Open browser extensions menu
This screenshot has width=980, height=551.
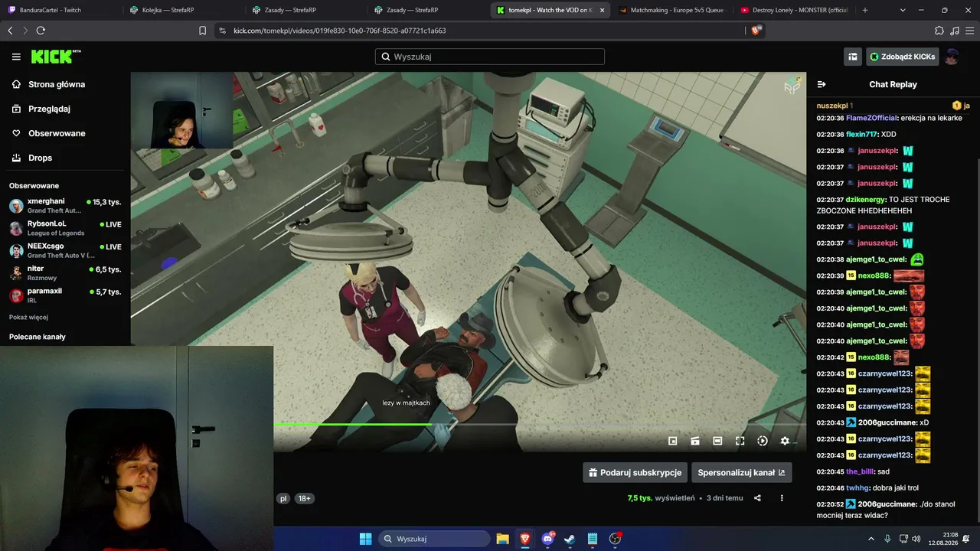[x=939, y=31]
